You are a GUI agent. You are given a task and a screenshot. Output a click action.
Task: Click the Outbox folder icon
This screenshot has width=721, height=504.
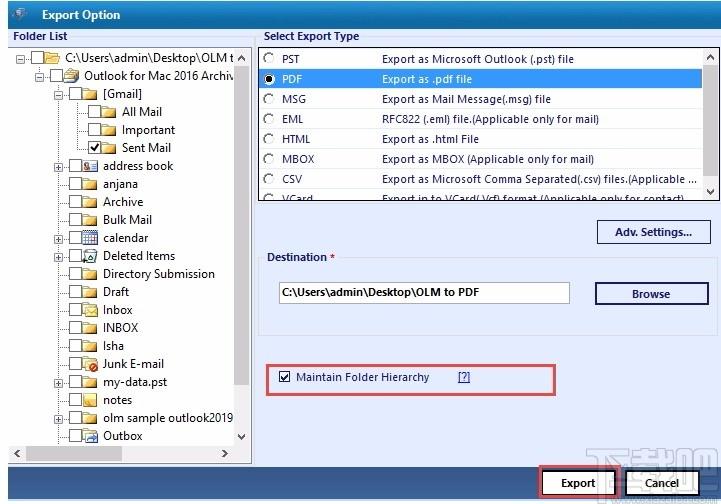point(90,436)
